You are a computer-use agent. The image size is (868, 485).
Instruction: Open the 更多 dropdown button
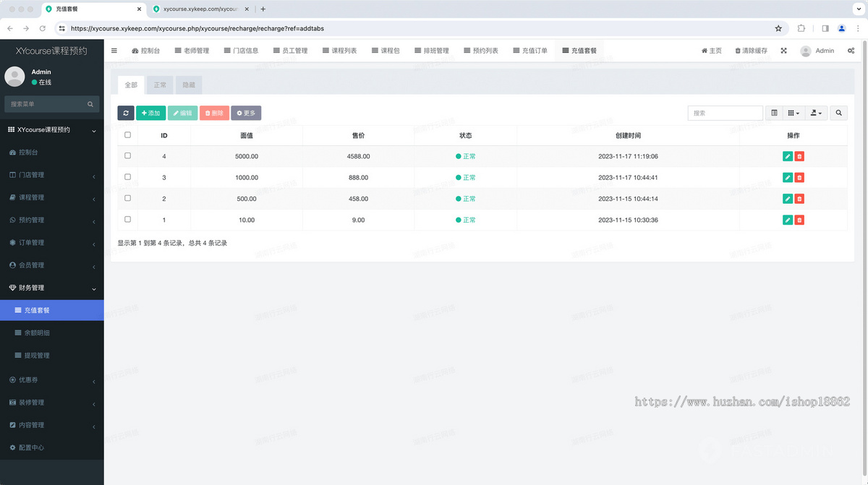246,113
